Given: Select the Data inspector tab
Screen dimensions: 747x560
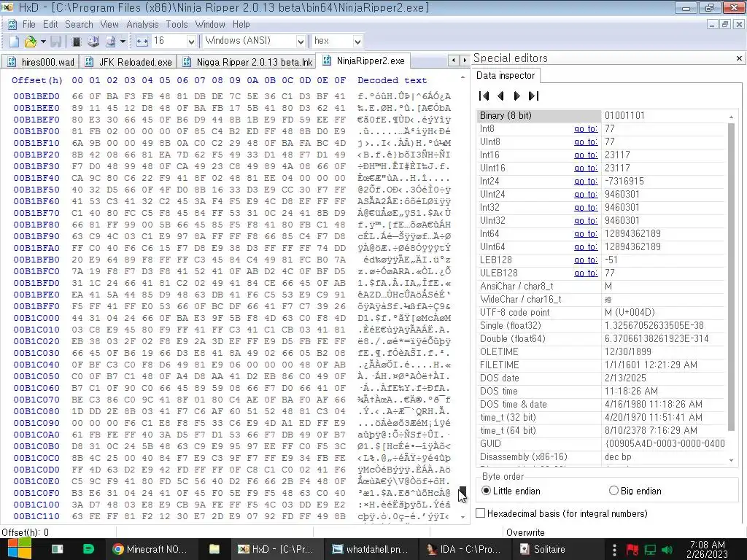Looking at the screenshot, I should [506, 75].
